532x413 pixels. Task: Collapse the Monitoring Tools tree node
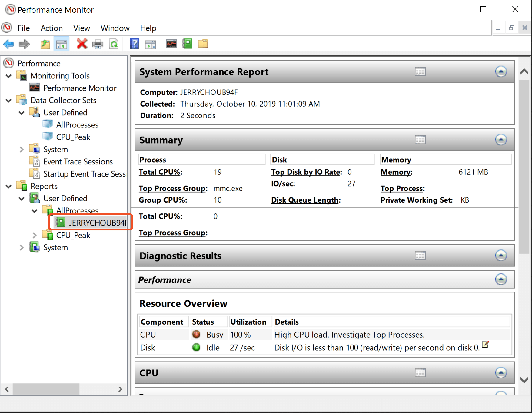tap(9, 76)
